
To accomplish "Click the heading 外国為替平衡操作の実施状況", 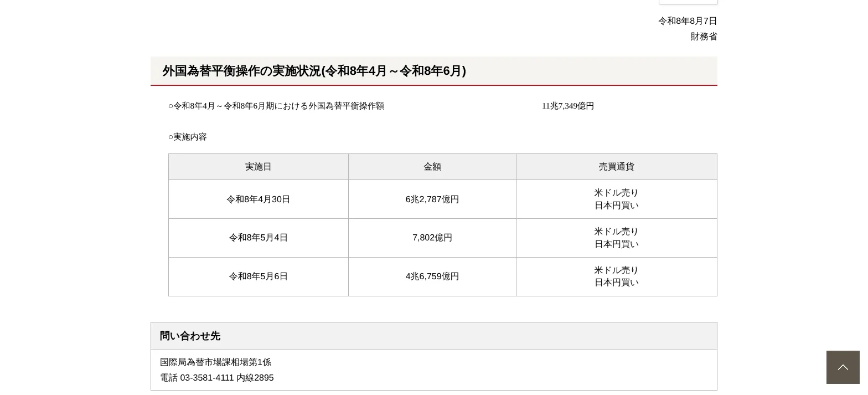I will click(x=314, y=71).
